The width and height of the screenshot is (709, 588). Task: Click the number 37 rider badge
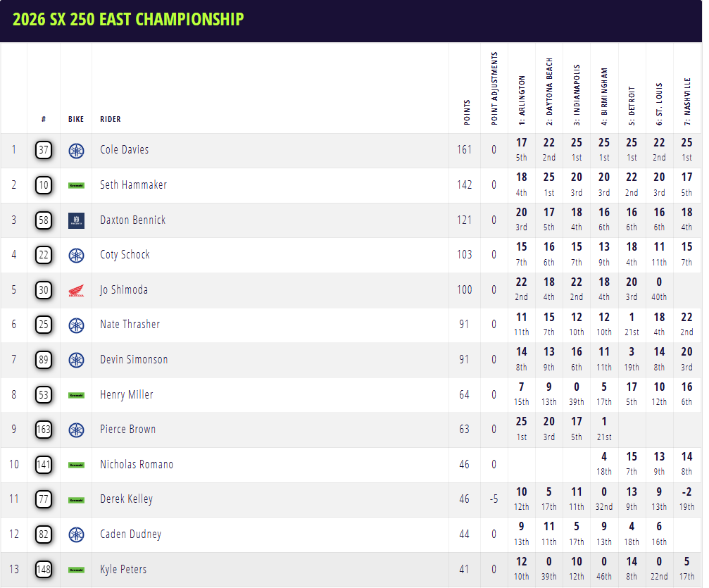point(44,150)
